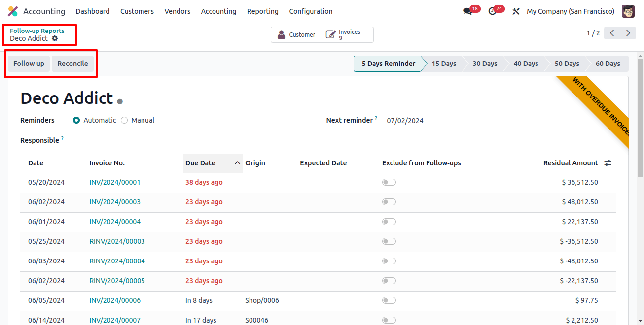
Task: Select Automatic reminders radio option
Action: (76, 120)
